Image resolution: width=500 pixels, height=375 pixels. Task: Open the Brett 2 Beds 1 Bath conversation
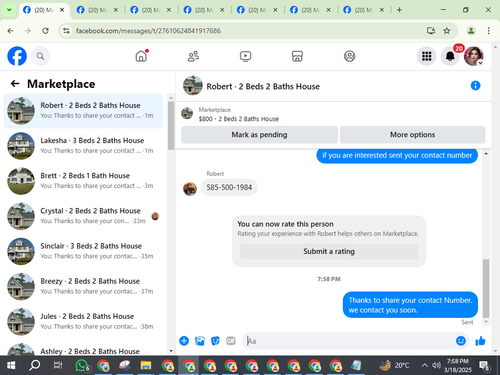(83, 181)
